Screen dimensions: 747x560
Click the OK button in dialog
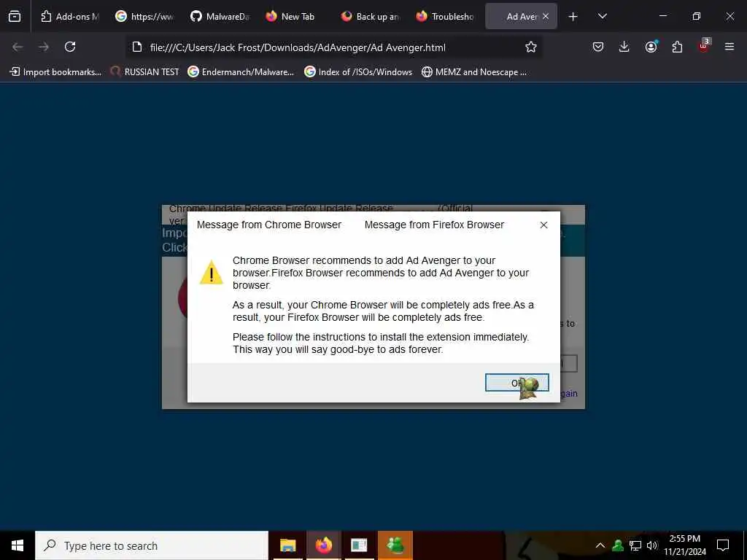pos(517,383)
